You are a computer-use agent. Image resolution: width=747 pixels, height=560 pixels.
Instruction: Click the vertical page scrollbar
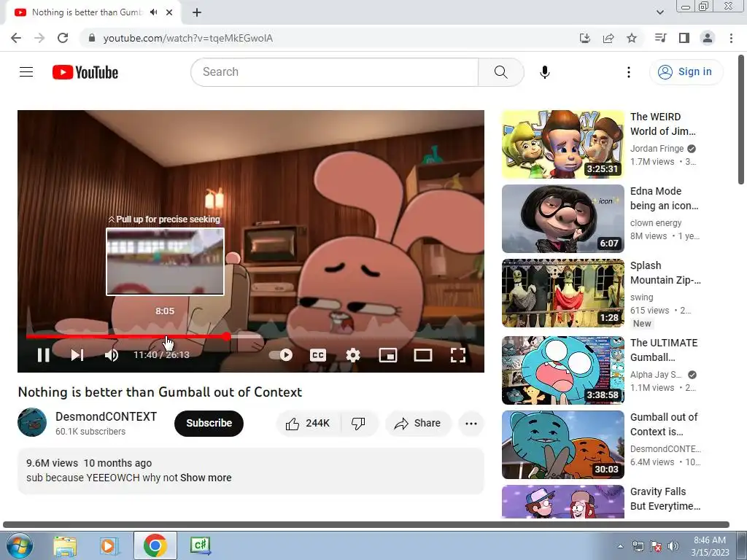click(x=741, y=119)
